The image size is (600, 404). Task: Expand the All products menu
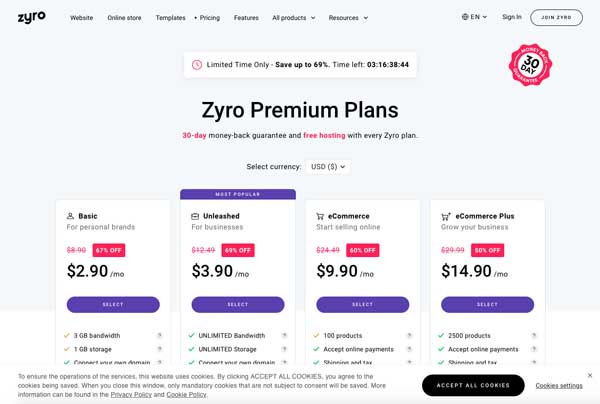[293, 18]
